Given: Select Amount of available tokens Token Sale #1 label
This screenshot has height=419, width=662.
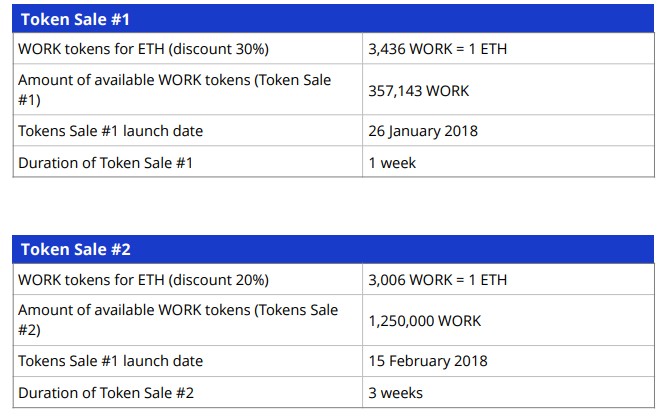Looking at the screenshot, I should point(174,90).
